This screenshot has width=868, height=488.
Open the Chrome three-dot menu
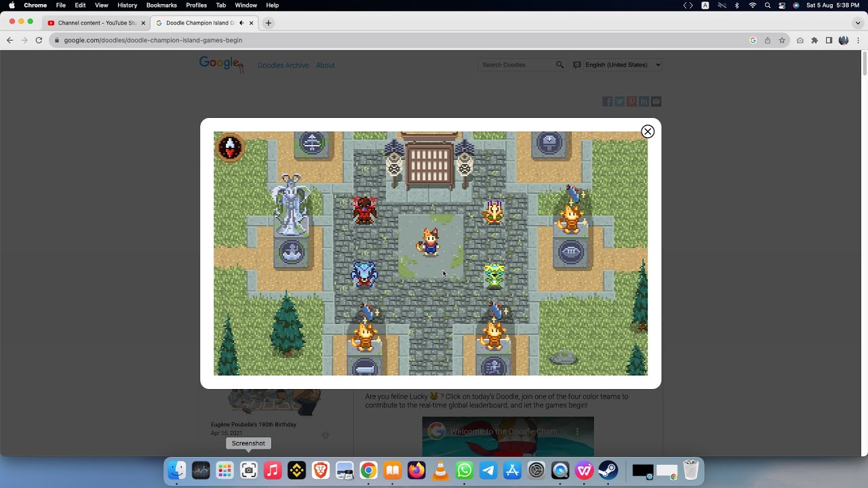859,40
